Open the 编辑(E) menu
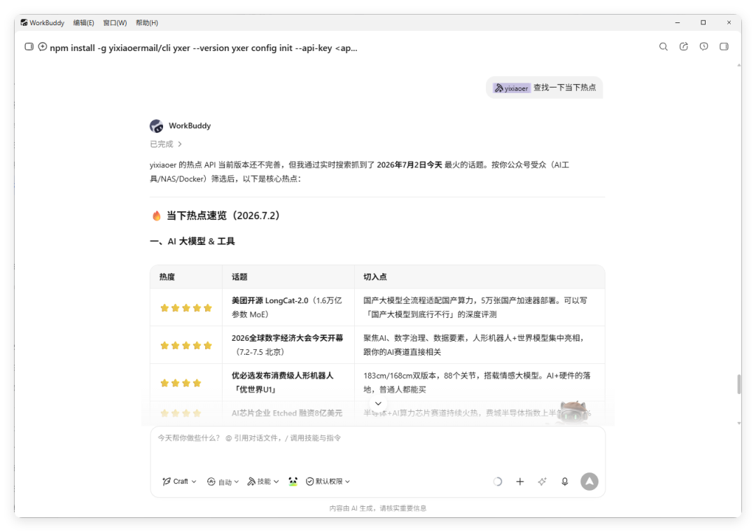756x532 pixels. coord(83,22)
